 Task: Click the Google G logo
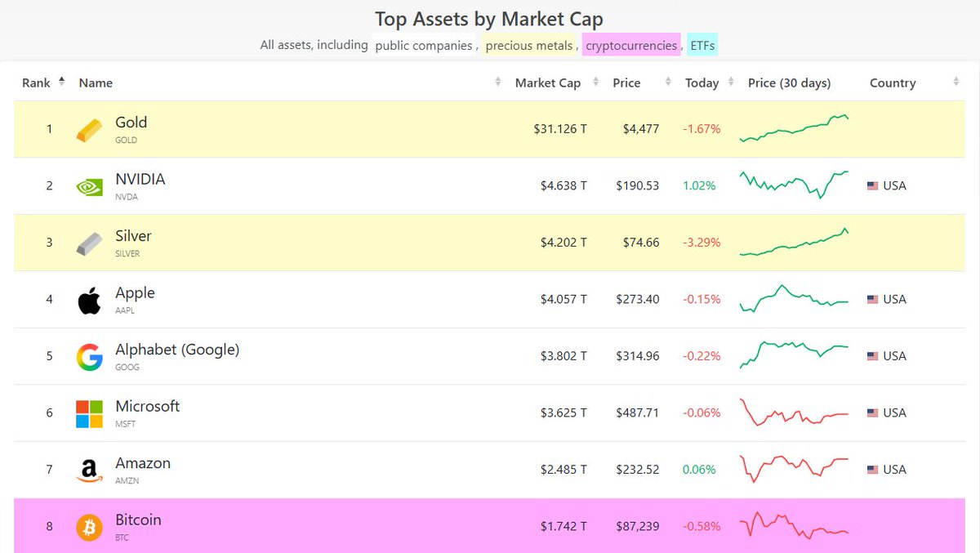coord(90,357)
